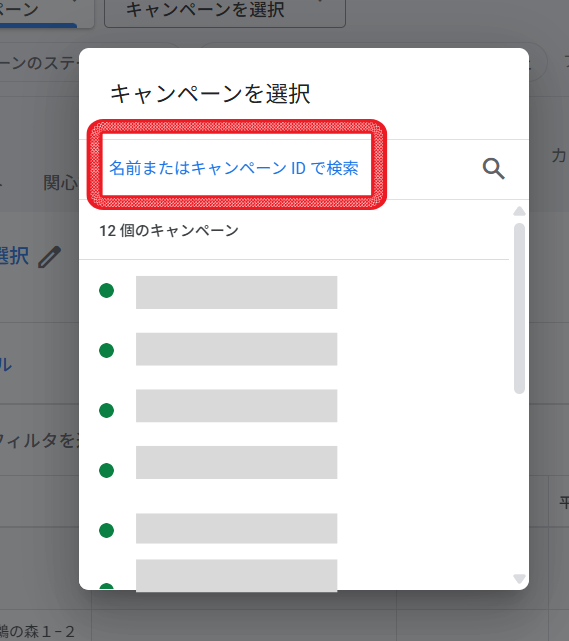Screen dimensions: 569x641
Task: Click the green status dot of third campaign
Action: pyautogui.click(x=106, y=410)
